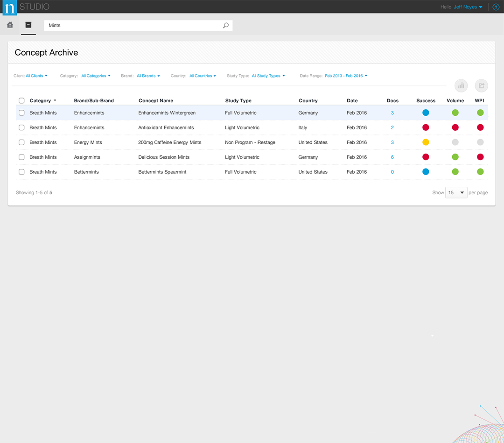Click the bar chart compare icon

(461, 86)
